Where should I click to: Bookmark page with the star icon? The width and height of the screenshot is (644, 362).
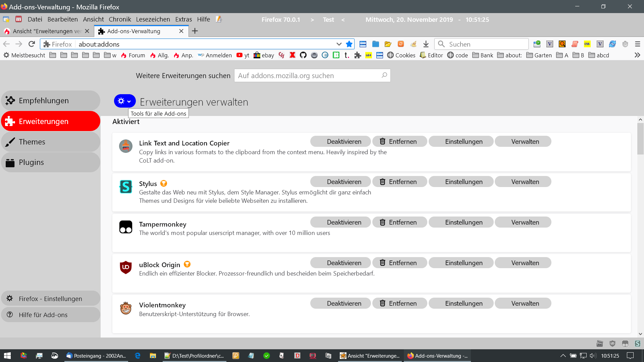(349, 44)
